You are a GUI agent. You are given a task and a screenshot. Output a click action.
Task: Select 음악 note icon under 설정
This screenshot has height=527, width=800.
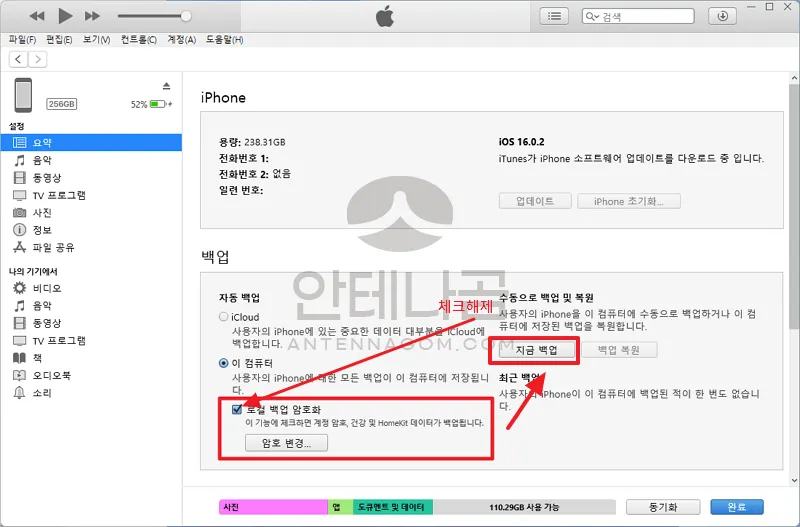tap(19, 160)
